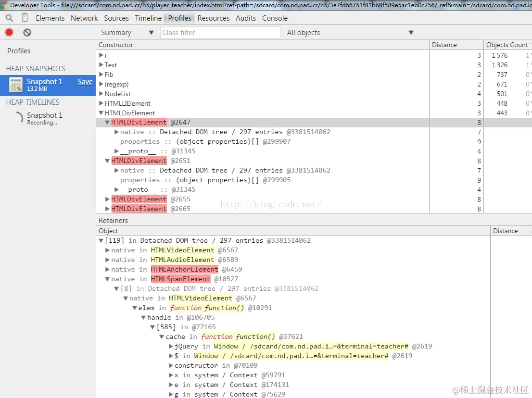Collapse the HTMLDivElement constructor group
The height and width of the screenshot is (398, 532).
101,113
